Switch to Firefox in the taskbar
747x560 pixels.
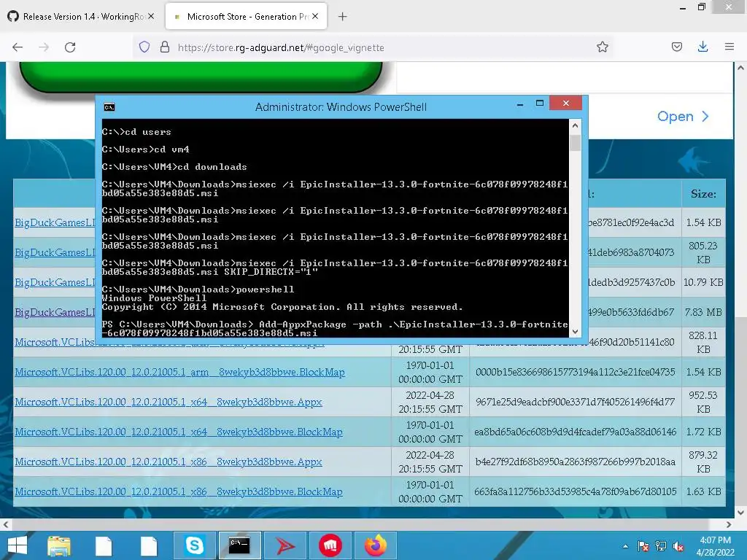[x=376, y=545]
